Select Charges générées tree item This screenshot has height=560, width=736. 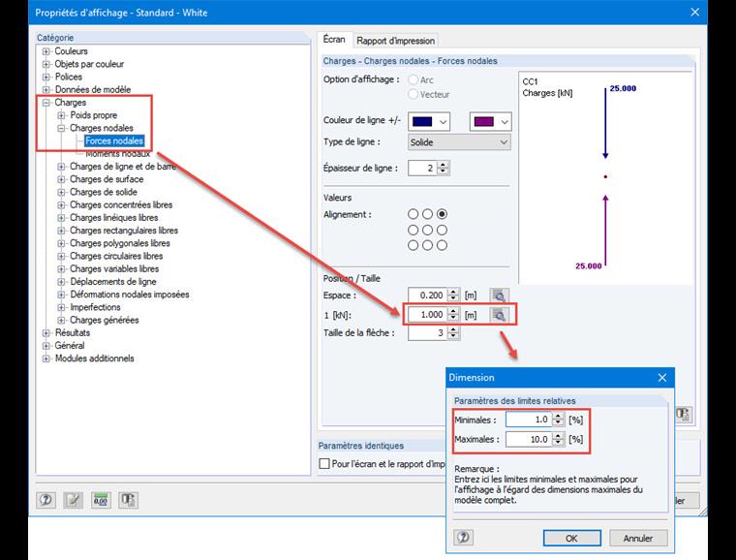point(105,320)
